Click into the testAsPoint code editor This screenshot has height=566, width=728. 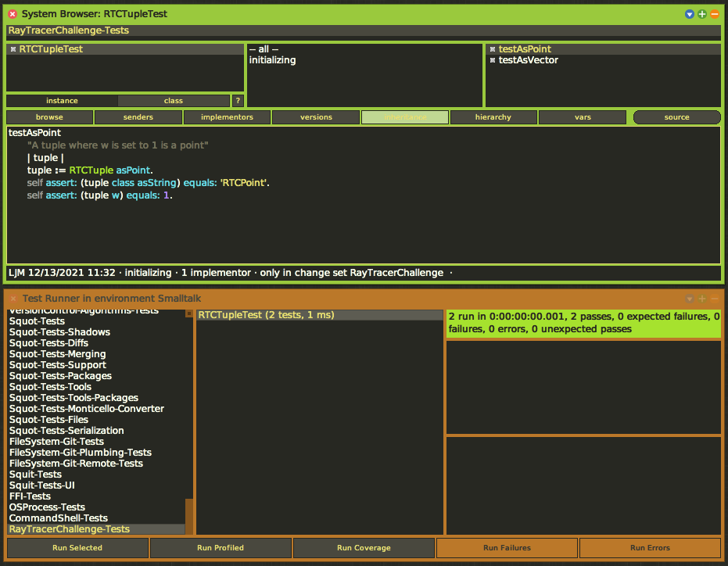click(x=364, y=195)
